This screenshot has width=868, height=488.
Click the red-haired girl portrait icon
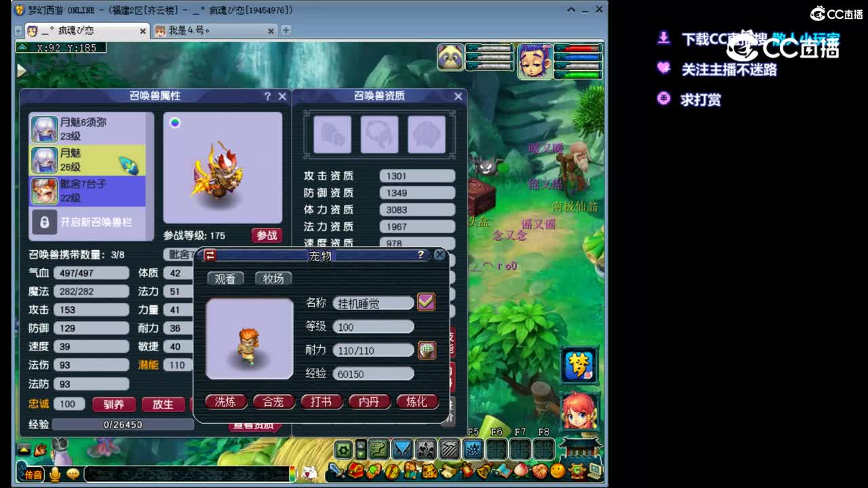click(580, 411)
